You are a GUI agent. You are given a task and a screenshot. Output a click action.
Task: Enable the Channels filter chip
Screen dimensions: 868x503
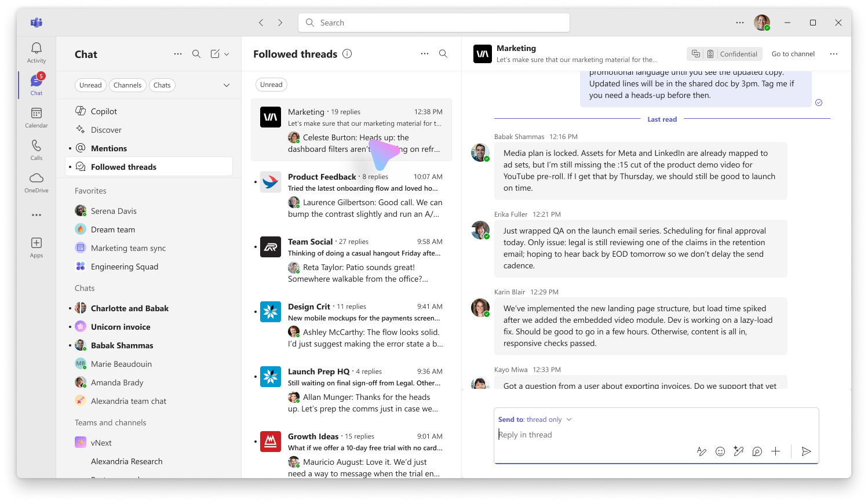pyautogui.click(x=127, y=85)
